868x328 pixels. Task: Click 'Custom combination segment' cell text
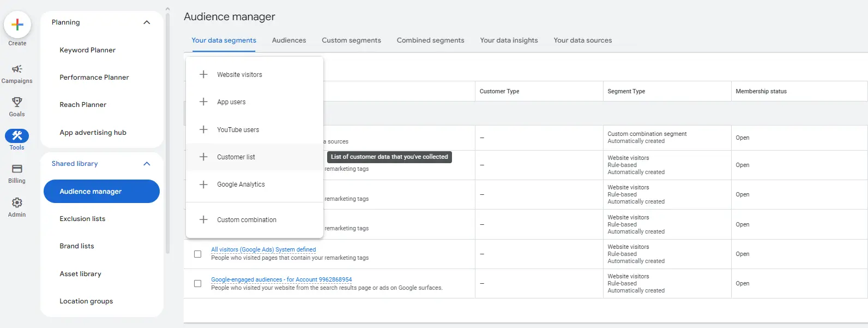647,134
